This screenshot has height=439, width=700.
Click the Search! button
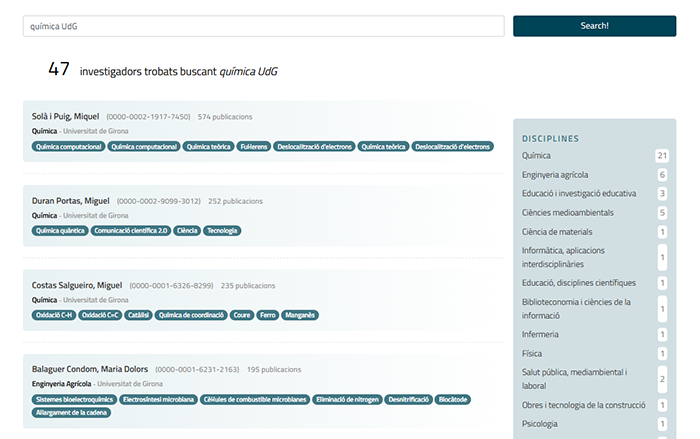(594, 26)
